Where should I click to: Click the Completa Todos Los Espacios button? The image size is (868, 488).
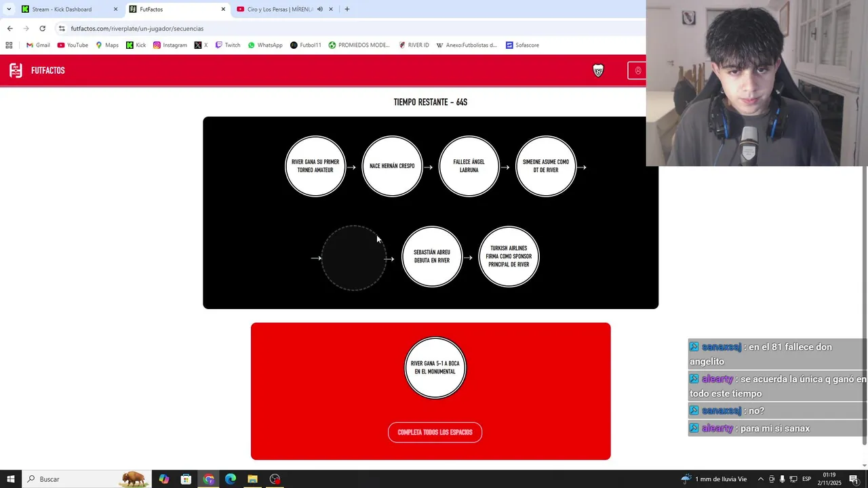point(435,432)
